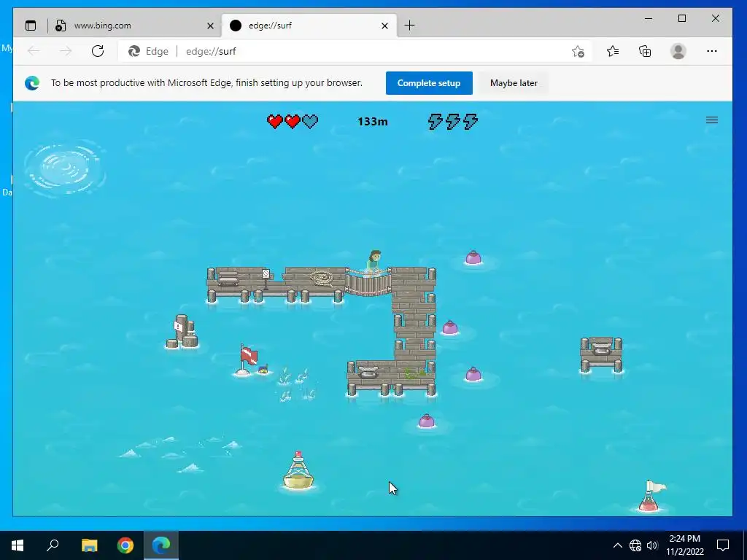Click the Microsoft Edge taskbar icon
The image size is (747, 560).
click(161, 545)
